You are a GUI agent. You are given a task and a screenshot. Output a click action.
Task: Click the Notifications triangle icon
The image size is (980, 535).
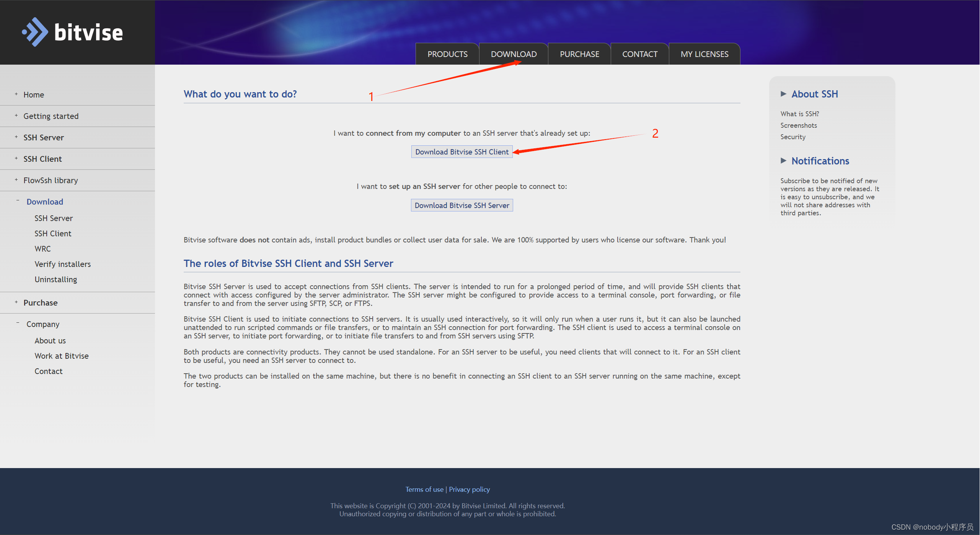click(783, 161)
